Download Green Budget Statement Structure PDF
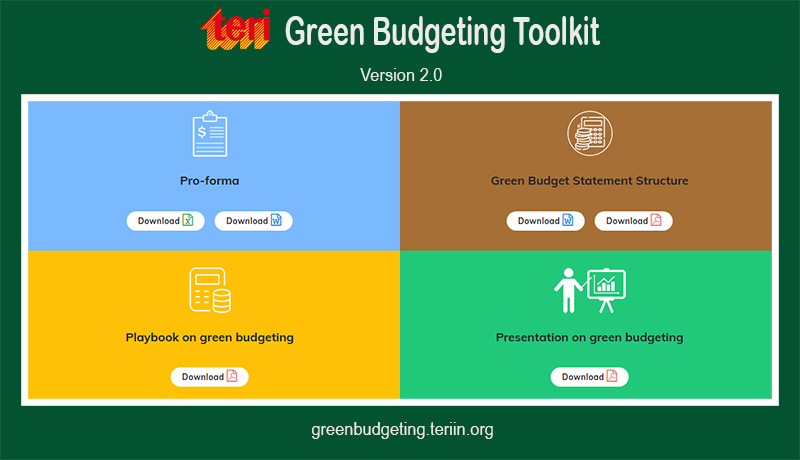 (633, 221)
